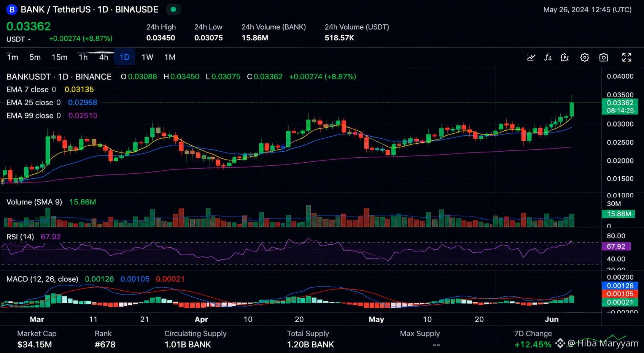The width and height of the screenshot is (644, 353).
Task: Switch chart to 1M timeframe
Action: (170, 57)
